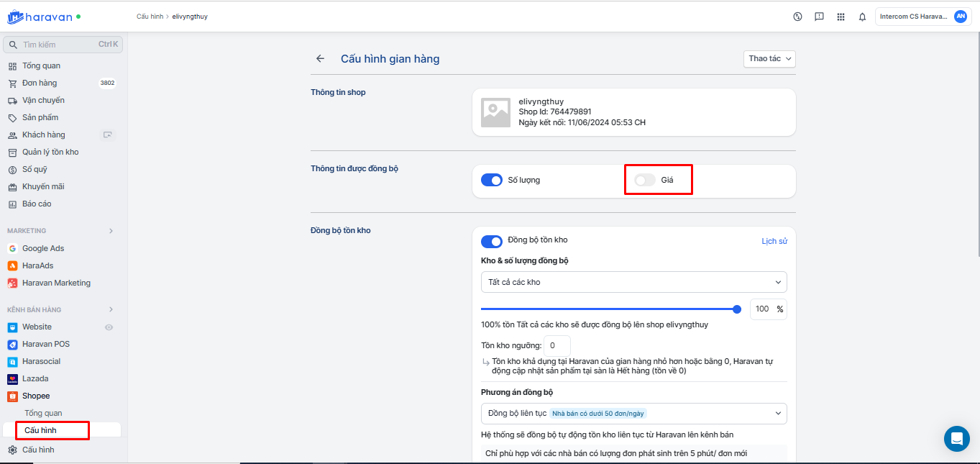Open the Tất cả các kho dropdown
The height and width of the screenshot is (464, 980).
point(633,282)
